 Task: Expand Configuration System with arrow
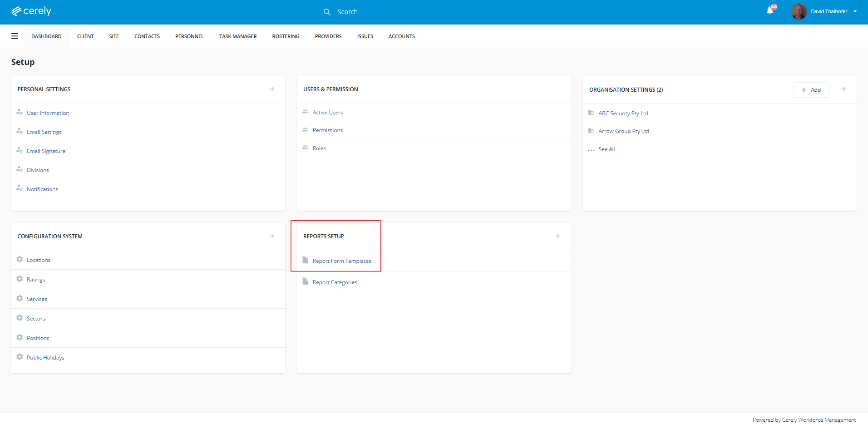coord(271,236)
